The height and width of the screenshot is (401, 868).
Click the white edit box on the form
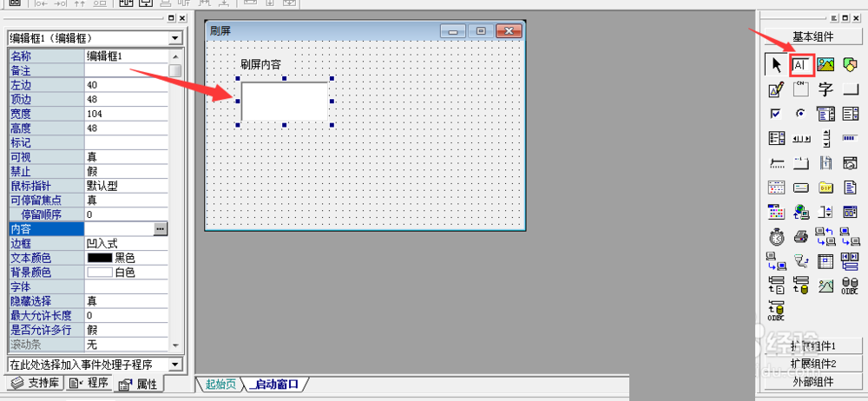click(285, 102)
